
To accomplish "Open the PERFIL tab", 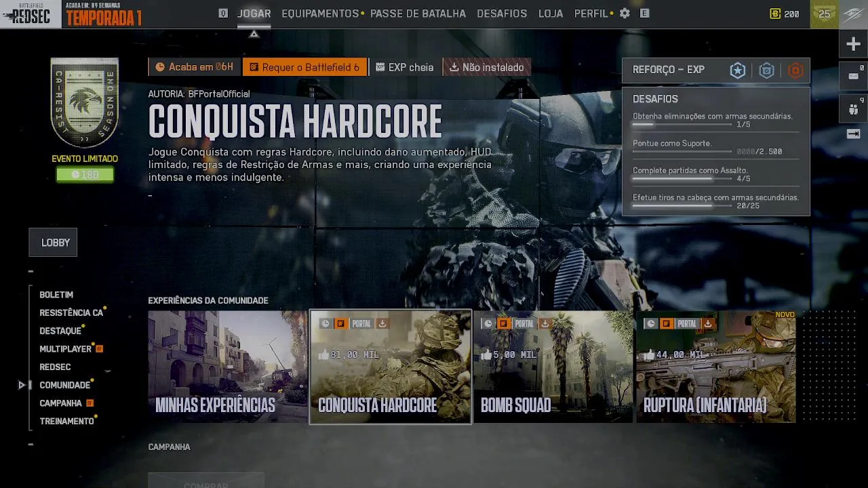I will click(591, 14).
